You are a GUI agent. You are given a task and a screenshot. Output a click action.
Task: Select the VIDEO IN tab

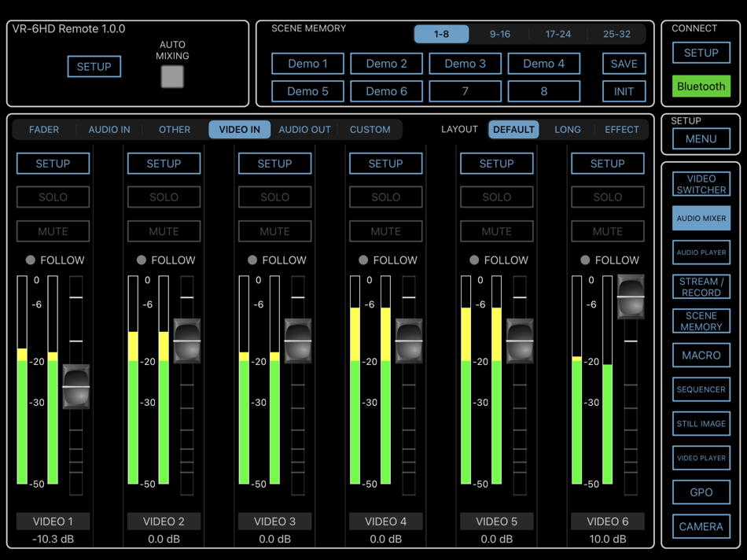240,130
